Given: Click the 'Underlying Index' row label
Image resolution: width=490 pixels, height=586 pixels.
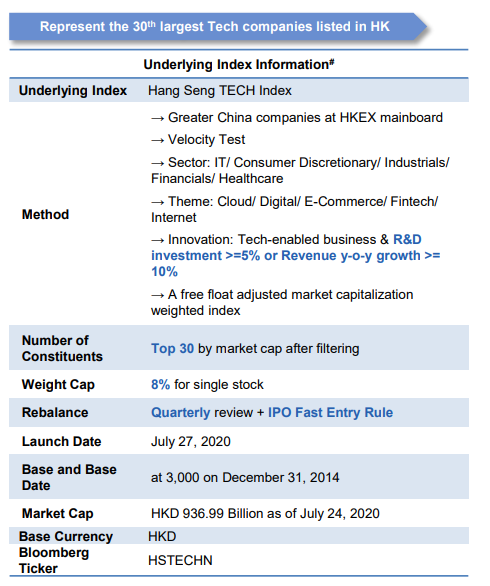Looking at the screenshot, I should tap(73, 90).
